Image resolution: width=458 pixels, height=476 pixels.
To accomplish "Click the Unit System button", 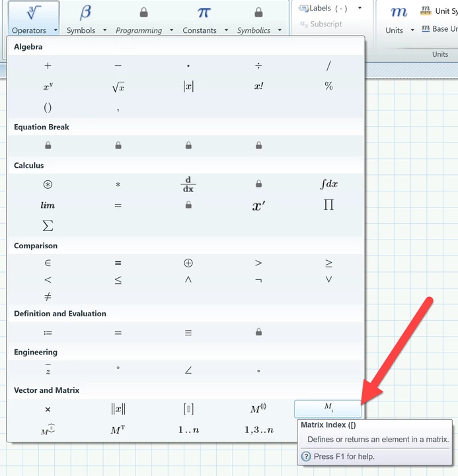I will click(439, 11).
